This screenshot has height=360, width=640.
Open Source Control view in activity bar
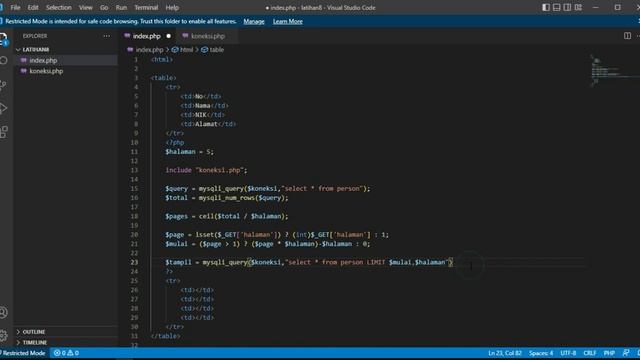[x=3, y=85]
